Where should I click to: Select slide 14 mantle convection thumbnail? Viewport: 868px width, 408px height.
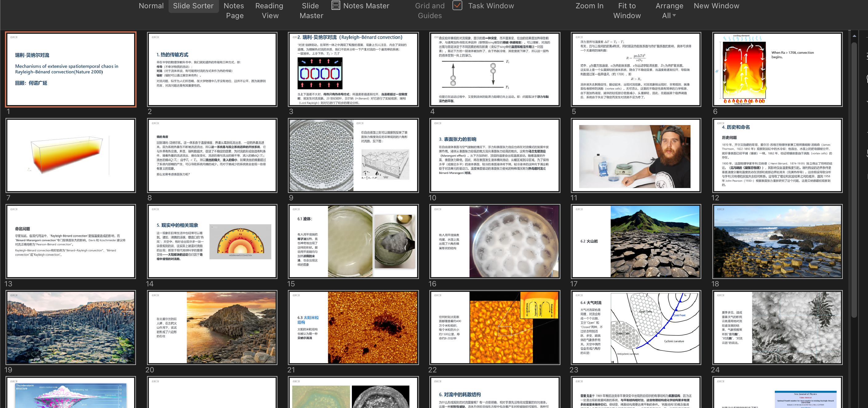(212, 241)
